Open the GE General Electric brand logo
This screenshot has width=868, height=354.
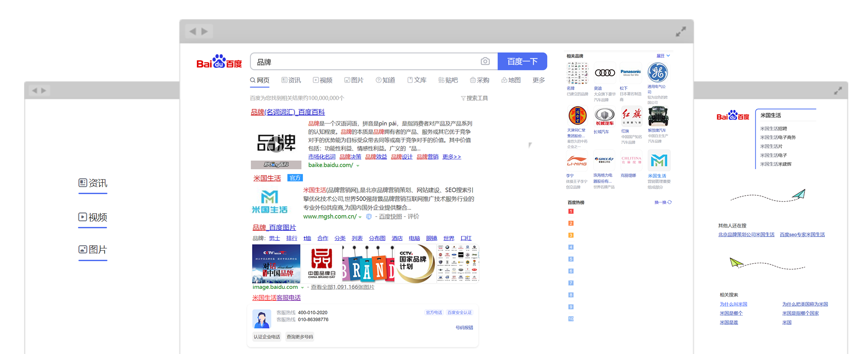click(658, 73)
